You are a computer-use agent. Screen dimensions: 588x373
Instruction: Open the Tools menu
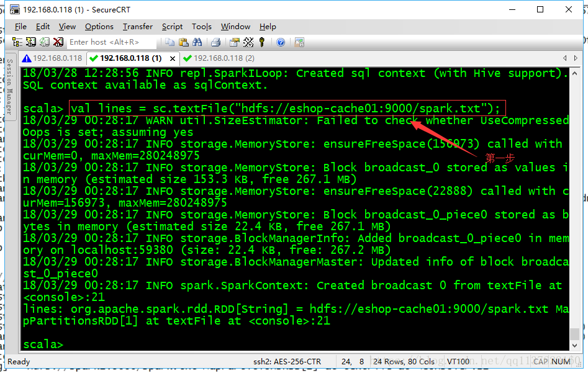pyautogui.click(x=202, y=27)
